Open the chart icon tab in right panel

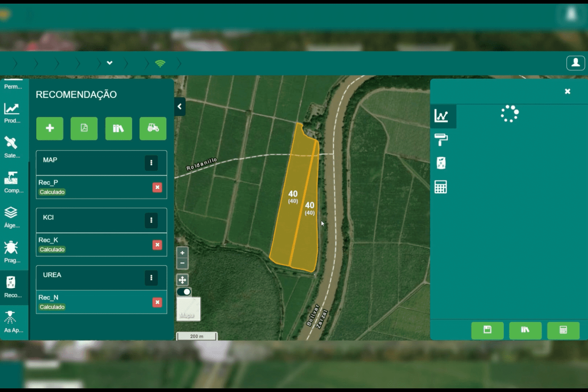coord(441,116)
